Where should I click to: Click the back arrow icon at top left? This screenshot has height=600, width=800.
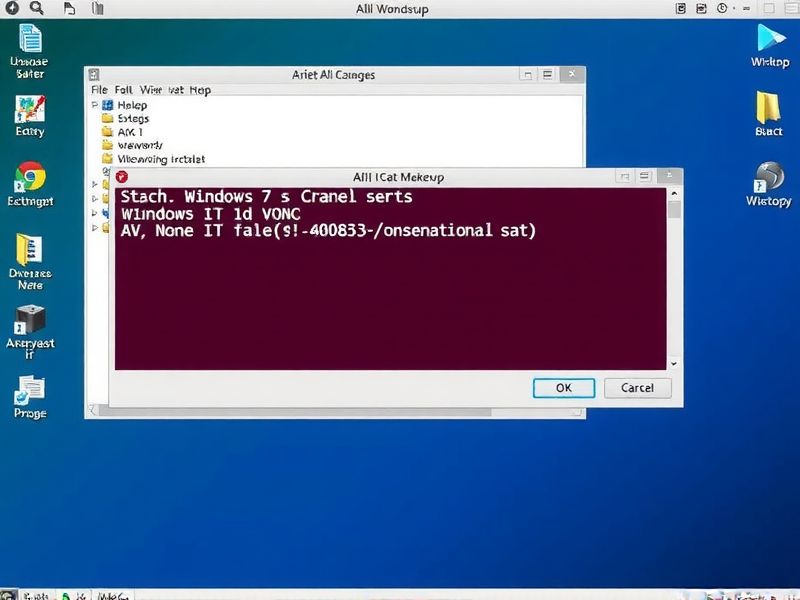[10, 8]
